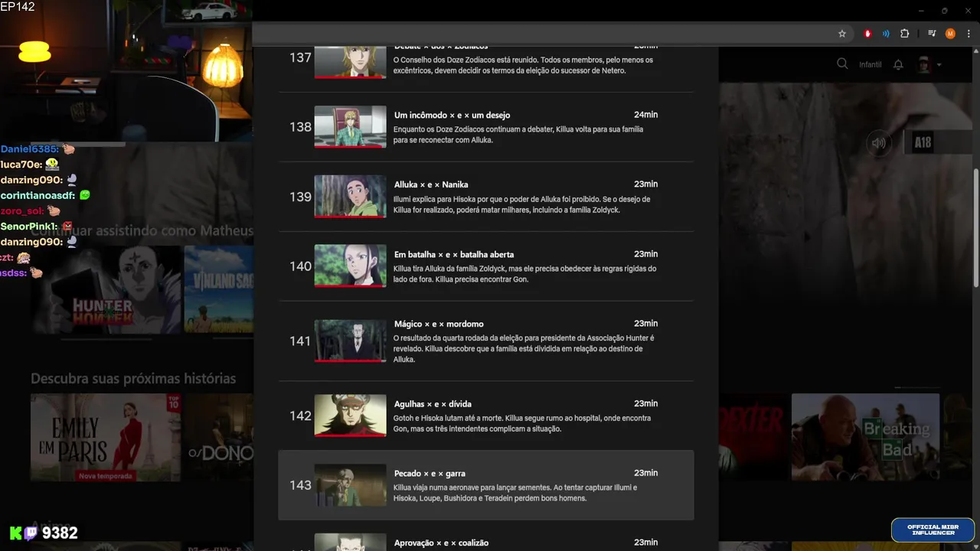This screenshot has height=551, width=980.
Task: Play episode 139 Alluka thumbnail
Action: (x=350, y=197)
